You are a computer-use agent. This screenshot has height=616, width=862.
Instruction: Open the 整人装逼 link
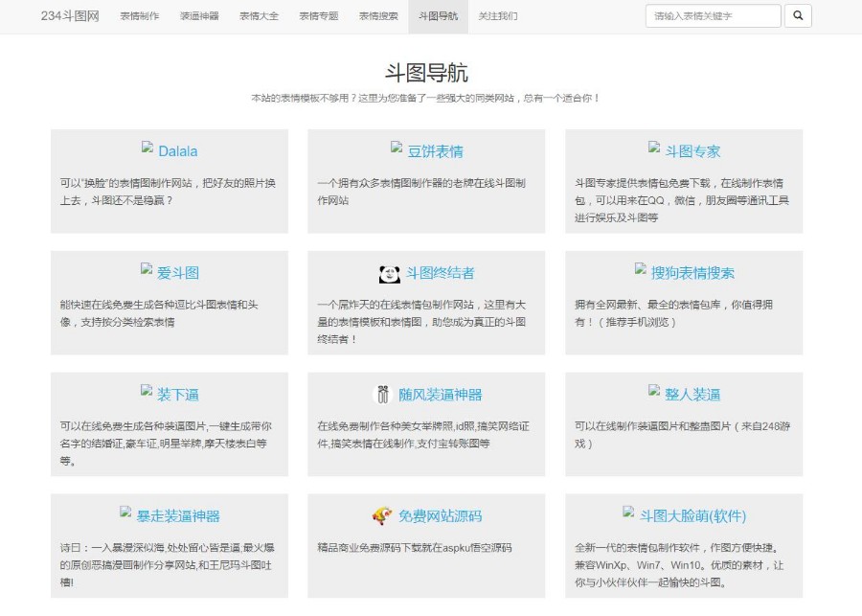tap(692, 395)
